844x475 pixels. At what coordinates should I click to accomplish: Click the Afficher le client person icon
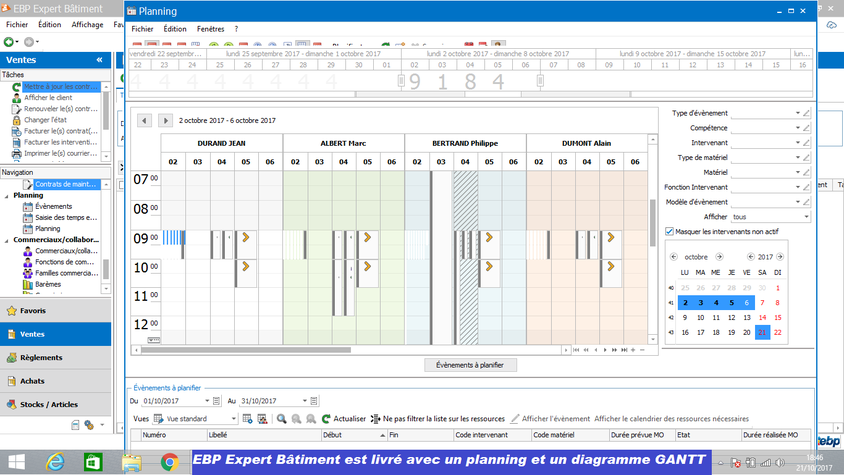[x=17, y=98]
